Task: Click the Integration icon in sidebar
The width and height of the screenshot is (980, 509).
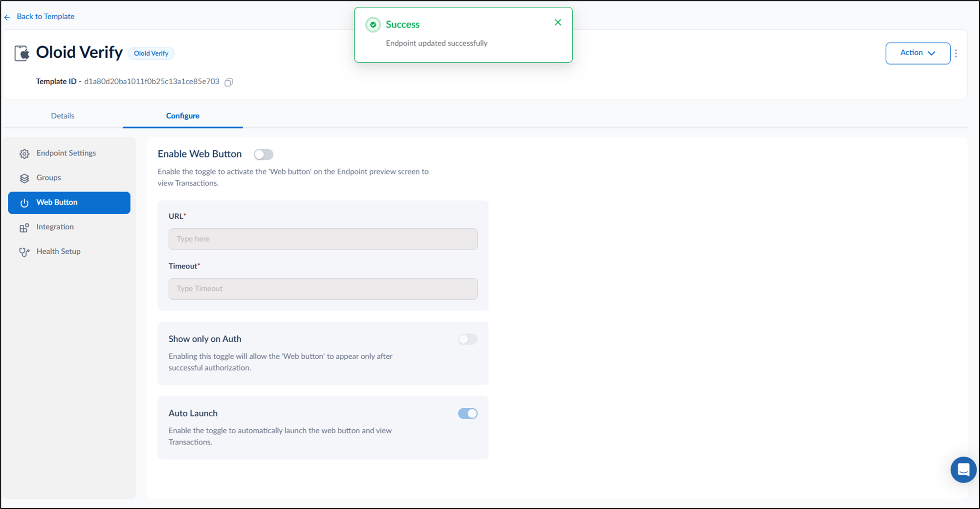Action: click(x=24, y=228)
